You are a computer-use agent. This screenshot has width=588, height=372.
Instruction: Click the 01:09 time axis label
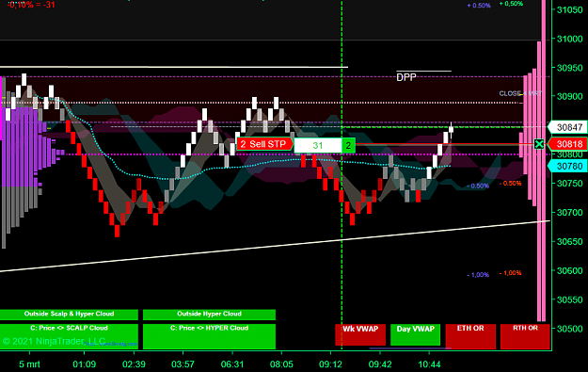point(84,364)
